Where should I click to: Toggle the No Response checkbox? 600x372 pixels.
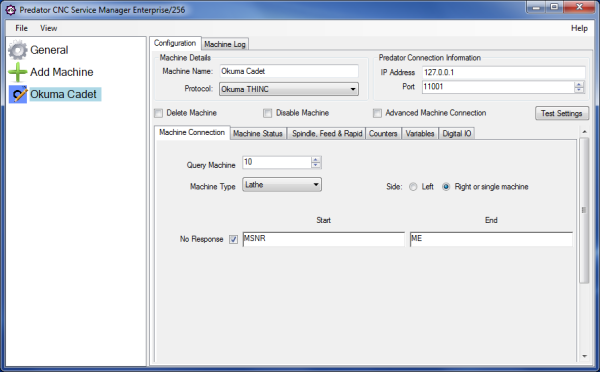(x=233, y=239)
